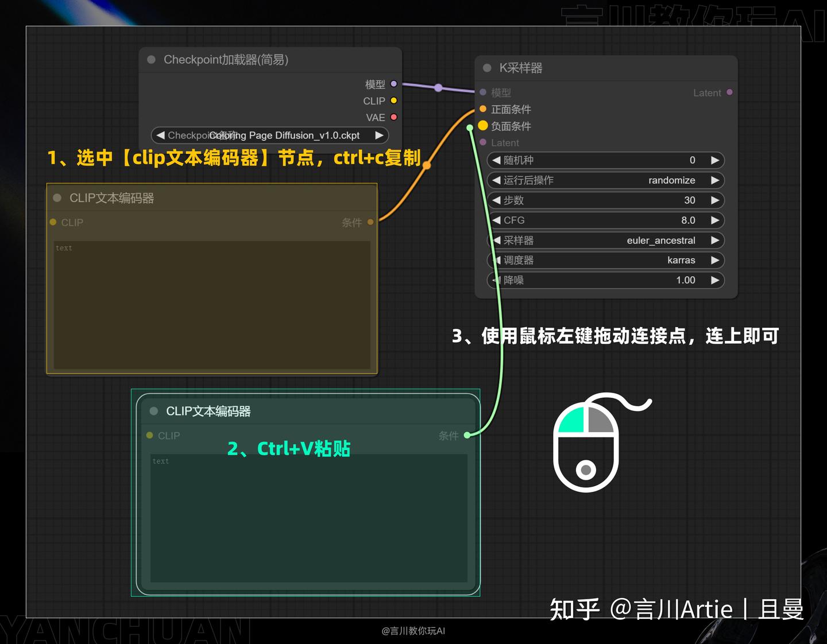
Task: Click the midpoint dot on the purple model link
Action: pos(438,88)
